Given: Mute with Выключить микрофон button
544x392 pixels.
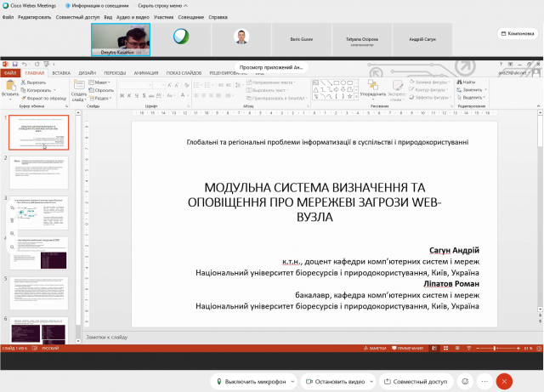Looking at the screenshot, I should (x=250, y=382).
